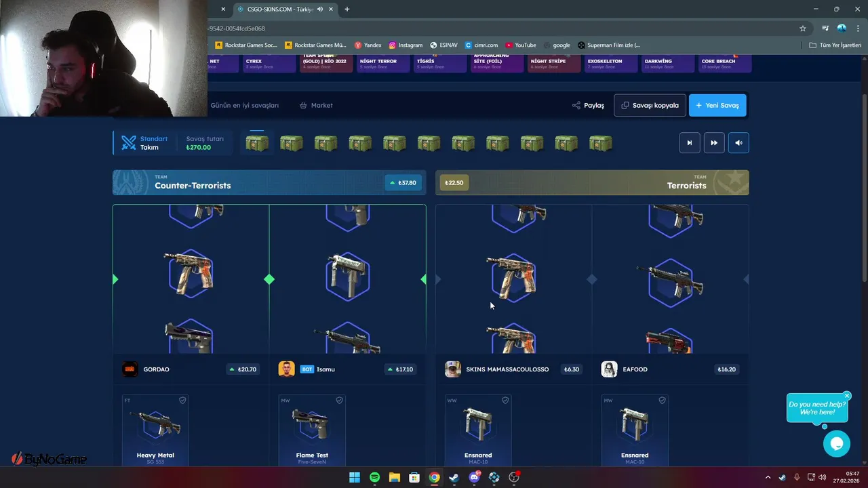This screenshot has width=868, height=488.
Task: Open the ESINAV bookmark
Action: tap(443, 45)
